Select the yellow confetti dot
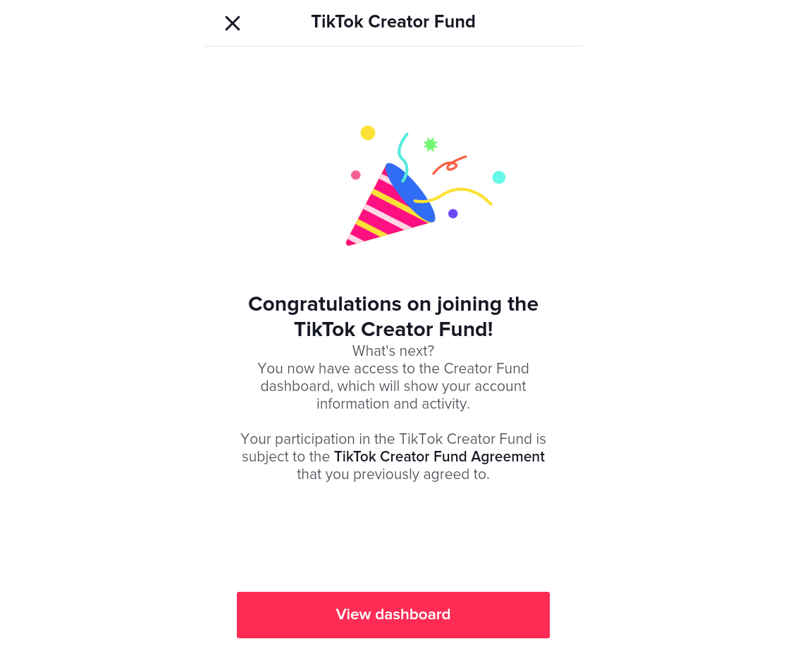The width and height of the screenshot is (812, 651). pyautogui.click(x=368, y=133)
